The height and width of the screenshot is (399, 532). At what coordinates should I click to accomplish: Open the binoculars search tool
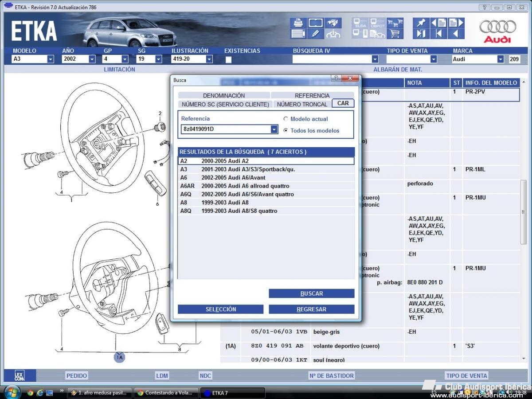click(x=333, y=23)
